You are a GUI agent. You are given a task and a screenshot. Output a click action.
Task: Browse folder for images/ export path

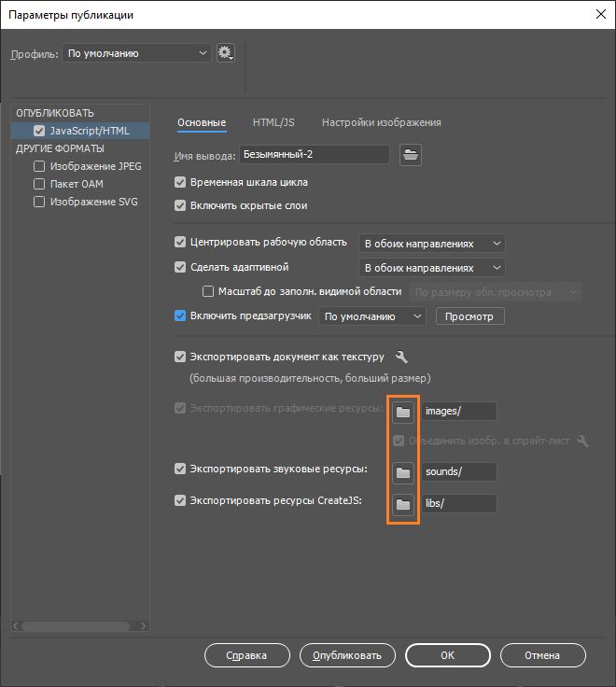coord(403,412)
